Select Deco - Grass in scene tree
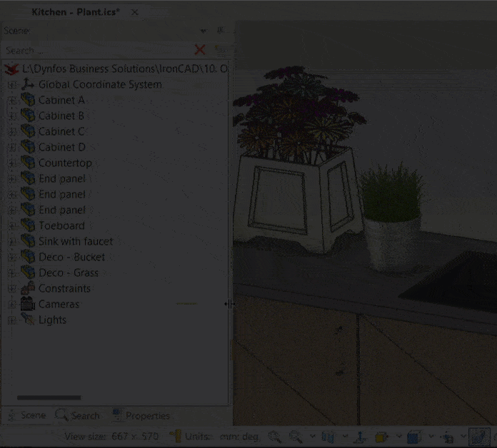The image size is (497, 448). pos(69,273)
